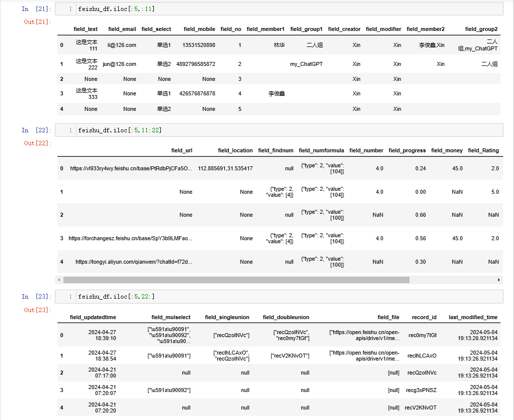The image size is (514, 420).
Task: Click code cell feishu_df.iloc[:5,11:22]
Action: (x=279, y=130)
